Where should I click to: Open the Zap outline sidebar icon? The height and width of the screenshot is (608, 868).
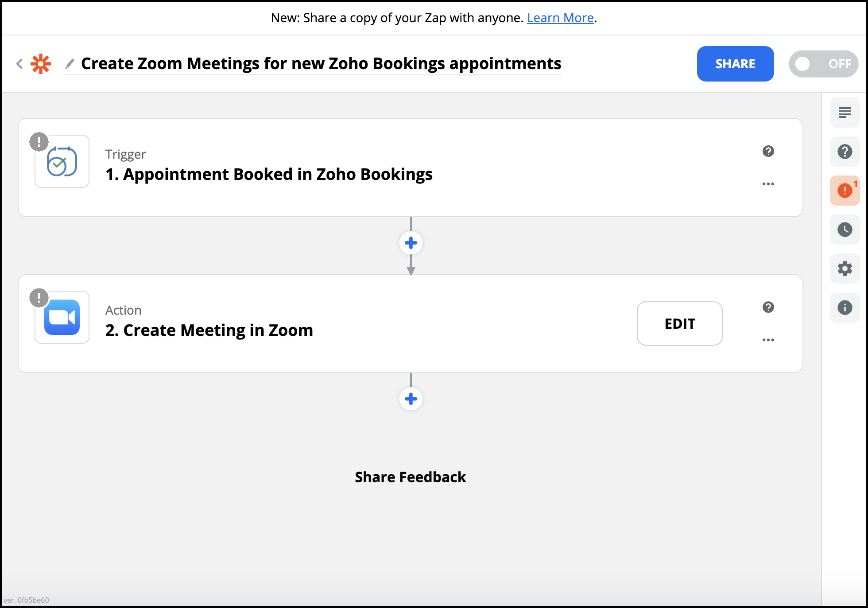845,113
